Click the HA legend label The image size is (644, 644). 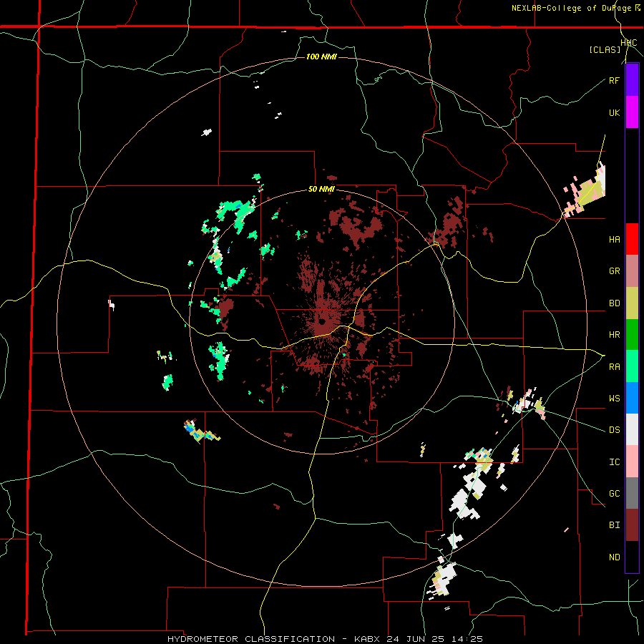614,240
